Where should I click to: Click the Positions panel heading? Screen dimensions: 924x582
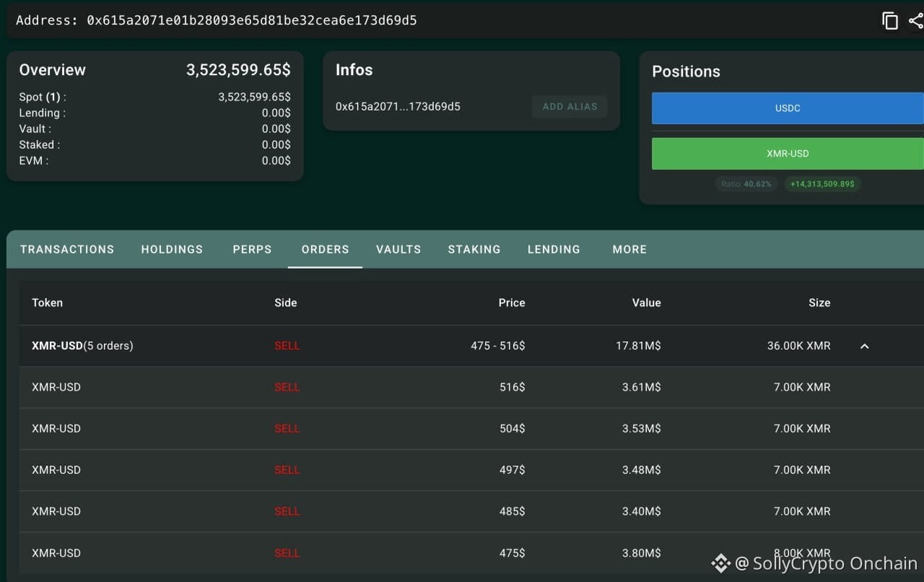(686, 71)
